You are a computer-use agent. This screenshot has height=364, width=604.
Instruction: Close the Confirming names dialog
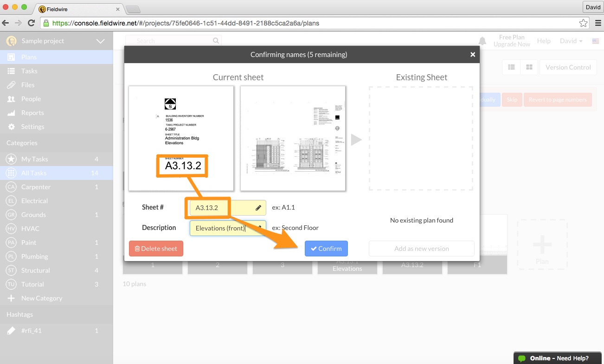pyautogui.click(x=473, y=54)
